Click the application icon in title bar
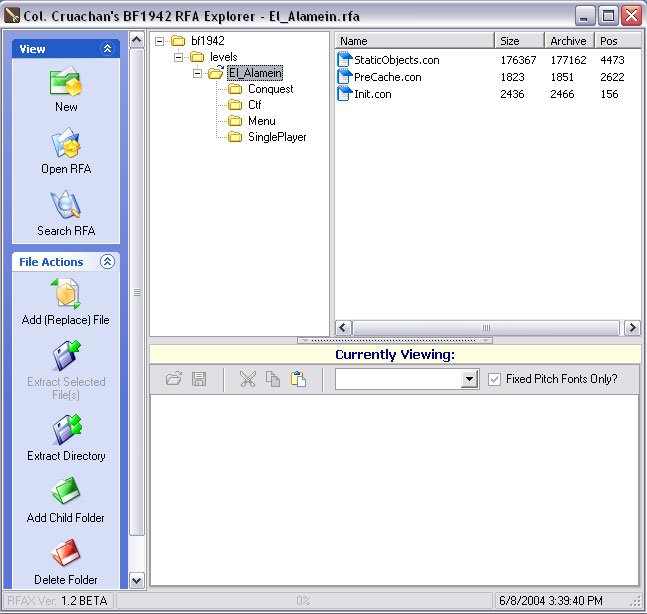This screenshot has width=647, height=614. (12, 16)
